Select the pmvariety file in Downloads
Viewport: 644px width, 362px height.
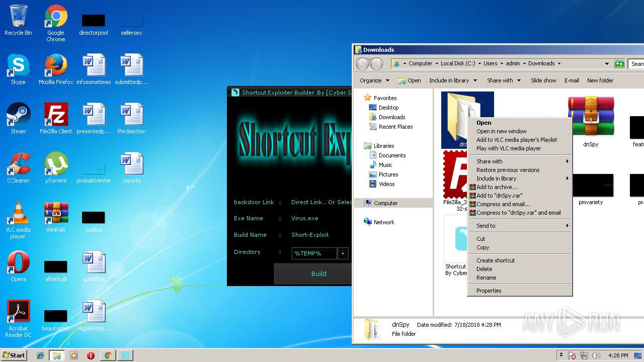point(591,189)
